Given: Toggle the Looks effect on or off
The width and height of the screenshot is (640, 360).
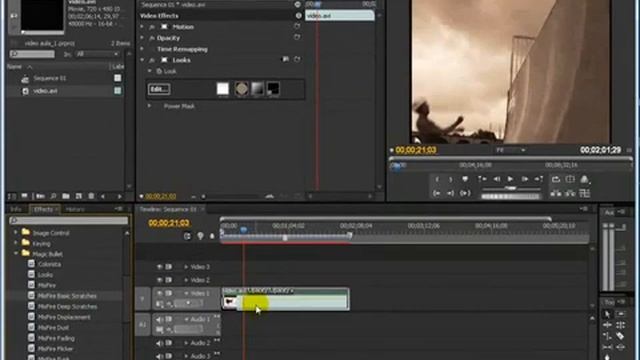Looking at the screenshot, I should point(152,60).
